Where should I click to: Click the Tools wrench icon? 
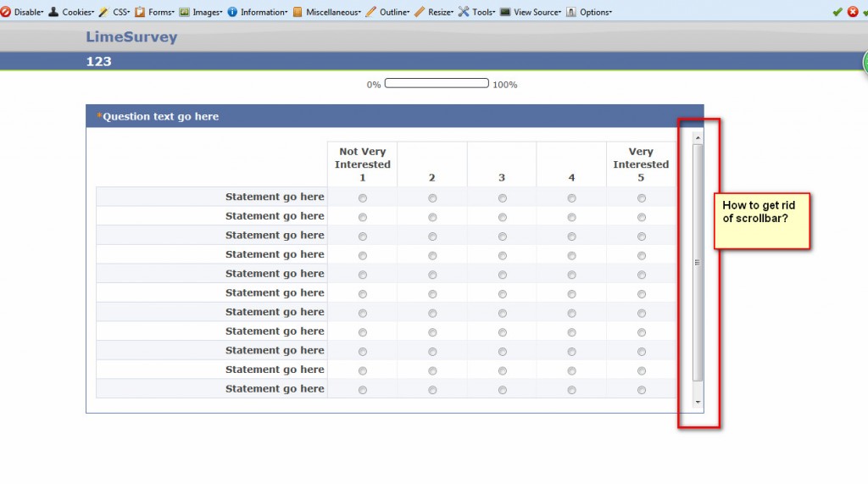click(x=464, y=12)
